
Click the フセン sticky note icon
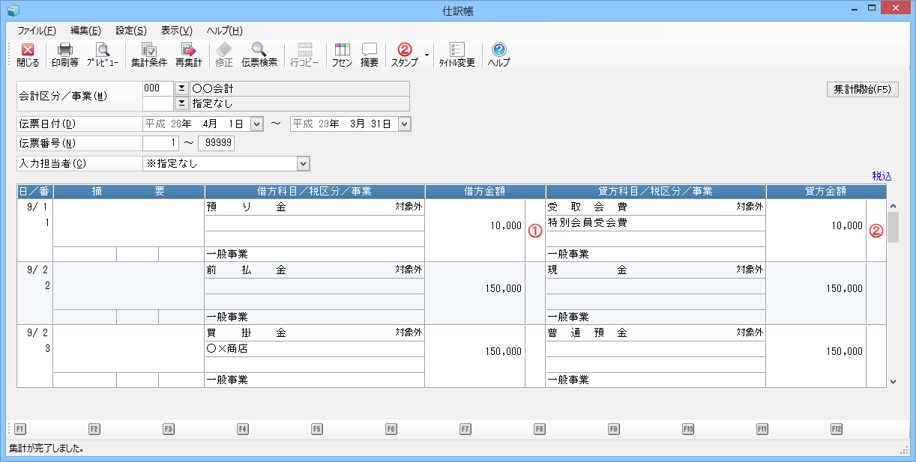pos(341,54)
